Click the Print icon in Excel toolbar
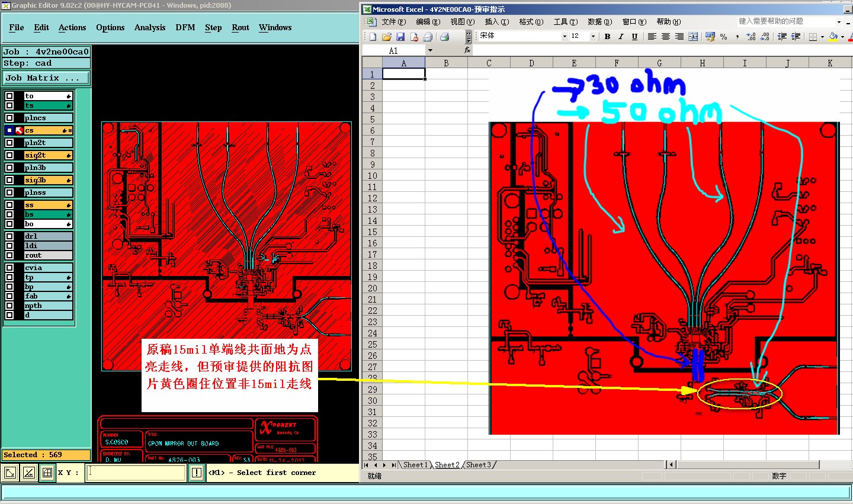The width and height of the screenshot is (853, 504). [x=444, y=37]
